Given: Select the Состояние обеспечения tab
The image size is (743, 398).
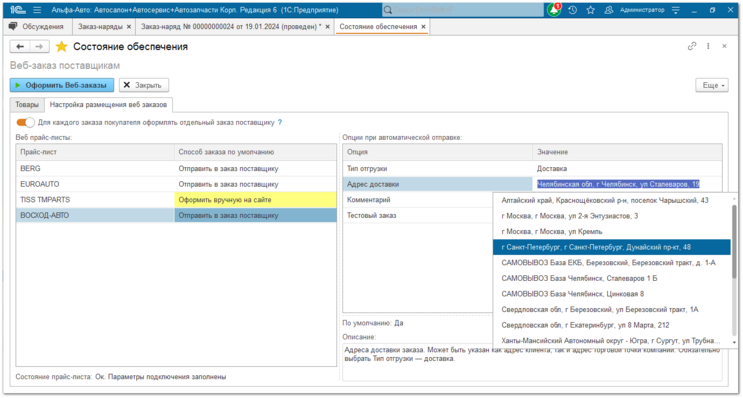Looking at the screenshot, I should (378, 27).
